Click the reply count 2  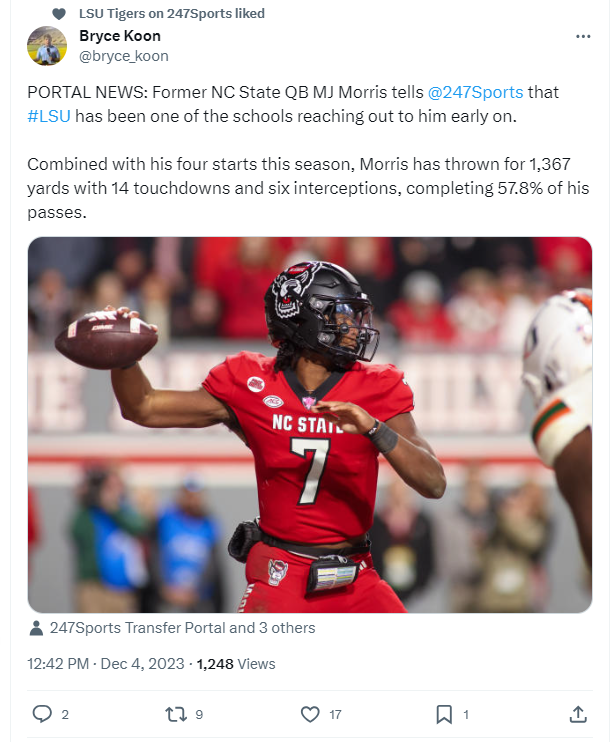pos(65,715)
